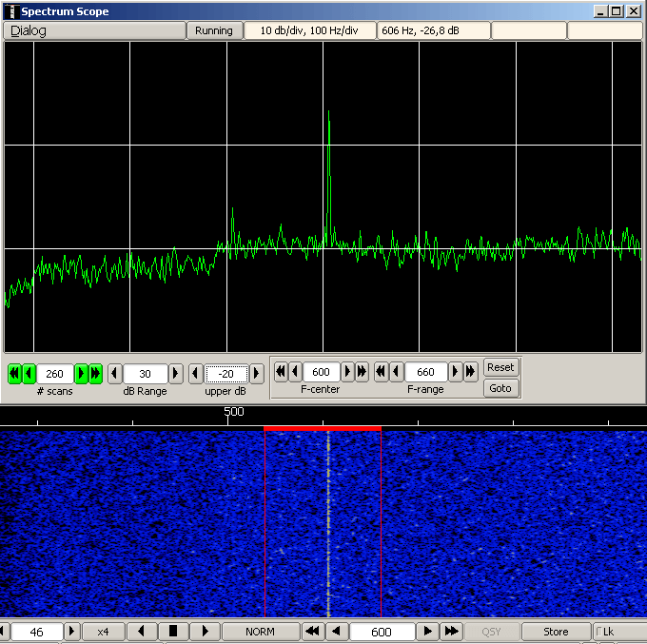Increase F-center with single-right arrow
Viewport: 647px width, 644px height.
347,372
